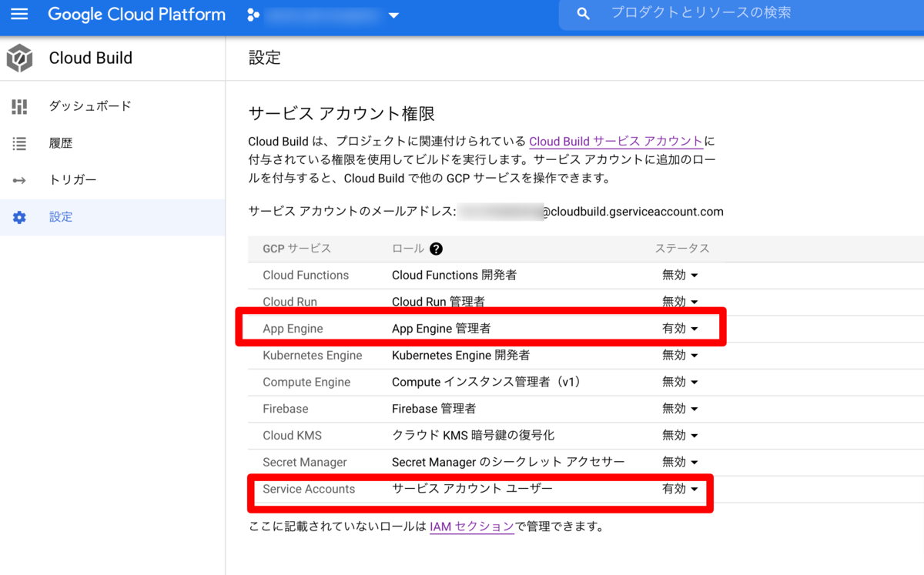Click the Cloud Run 管理者 role text
Image resolution: width=924 pixels, height=575 pixels.
[x=438, y=302]
